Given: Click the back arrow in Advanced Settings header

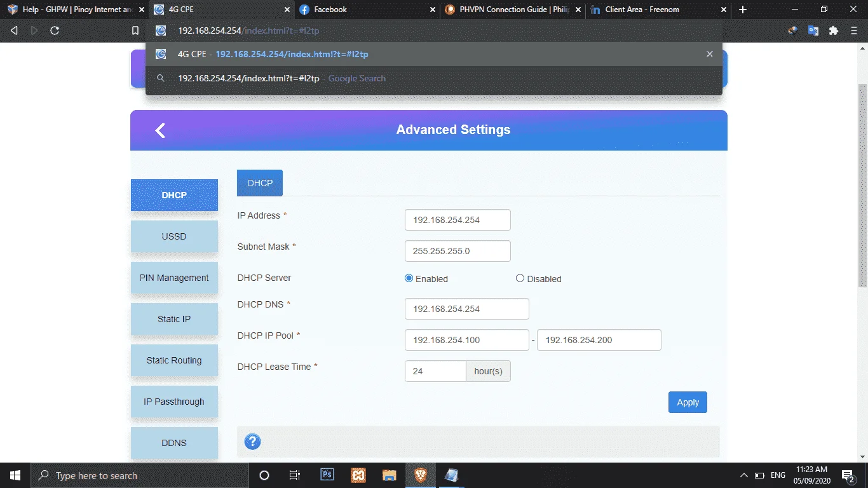Looking at the screenshot, I should click(160, 130).
